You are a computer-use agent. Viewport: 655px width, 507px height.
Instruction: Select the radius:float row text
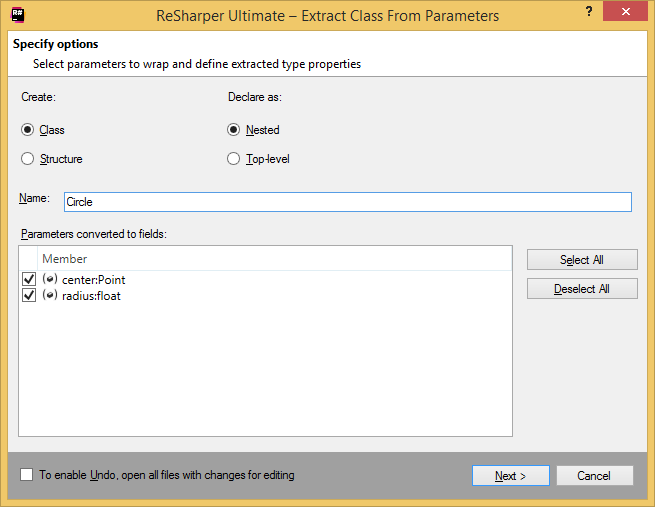click(x=91, y=296)
